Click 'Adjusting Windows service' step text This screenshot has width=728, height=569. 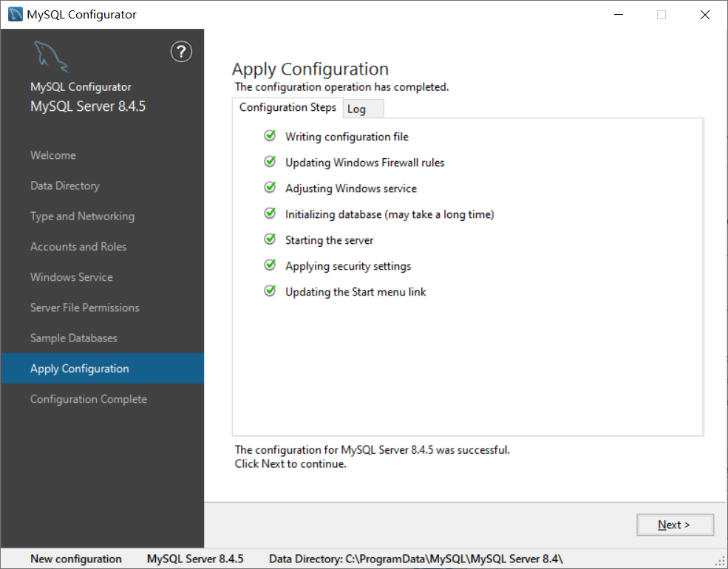point(351,188)
